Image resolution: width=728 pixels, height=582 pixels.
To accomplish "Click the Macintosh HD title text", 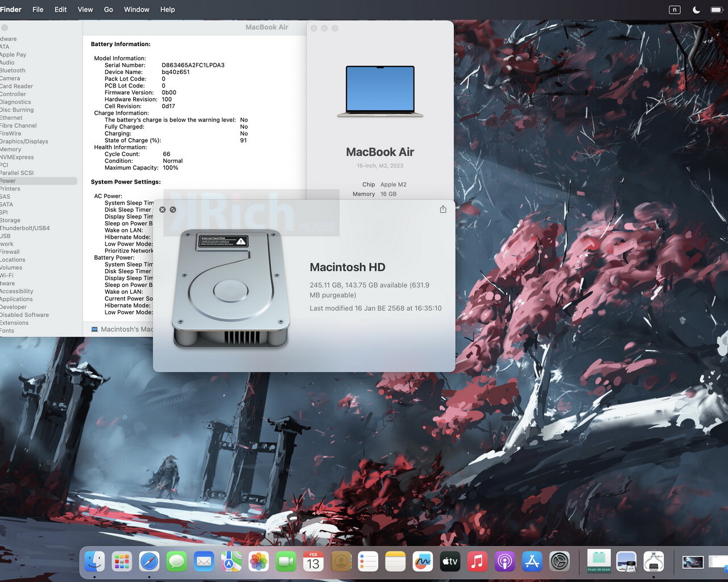I will point(348,267).
